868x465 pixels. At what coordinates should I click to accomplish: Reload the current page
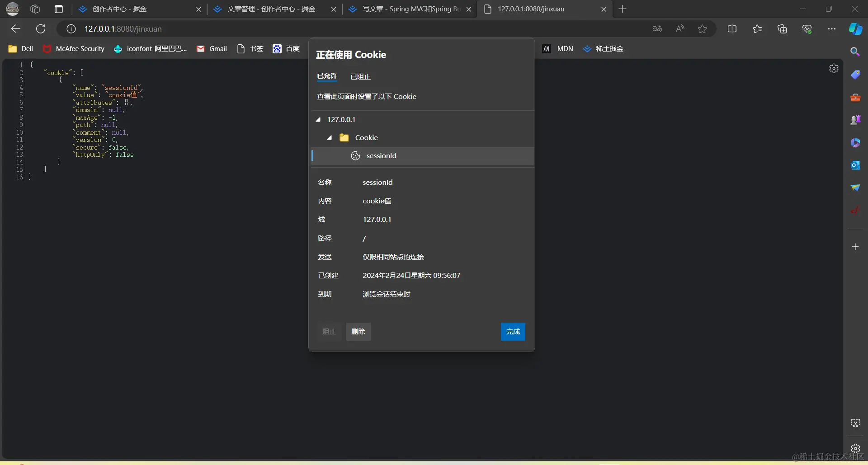click(41, 29)
